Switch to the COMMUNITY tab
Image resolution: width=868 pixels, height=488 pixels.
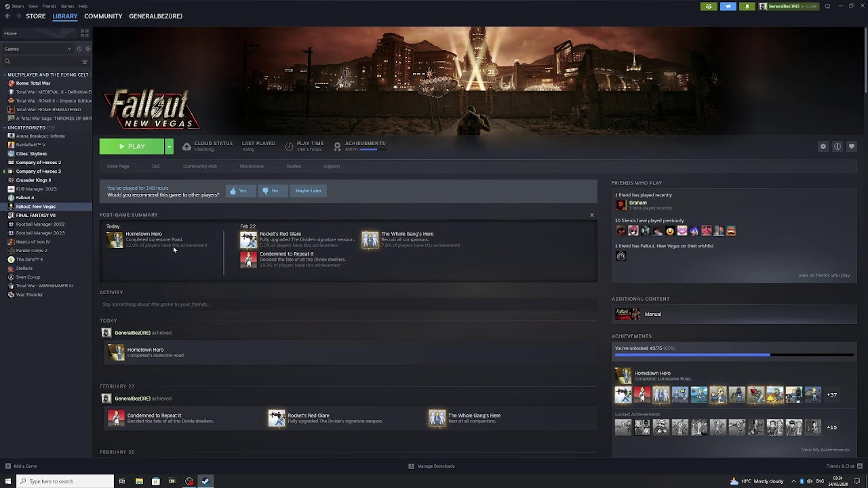point(103,16)
